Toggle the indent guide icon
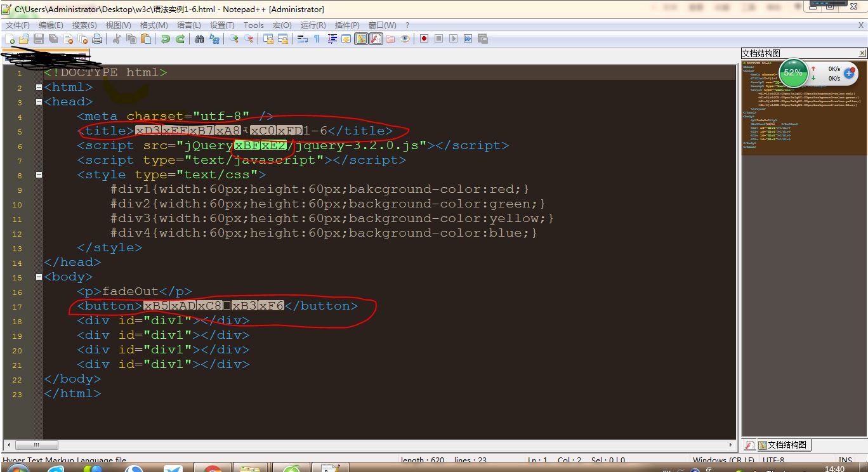Viewport: 868px width, 472px height. (x=332, y=39)
